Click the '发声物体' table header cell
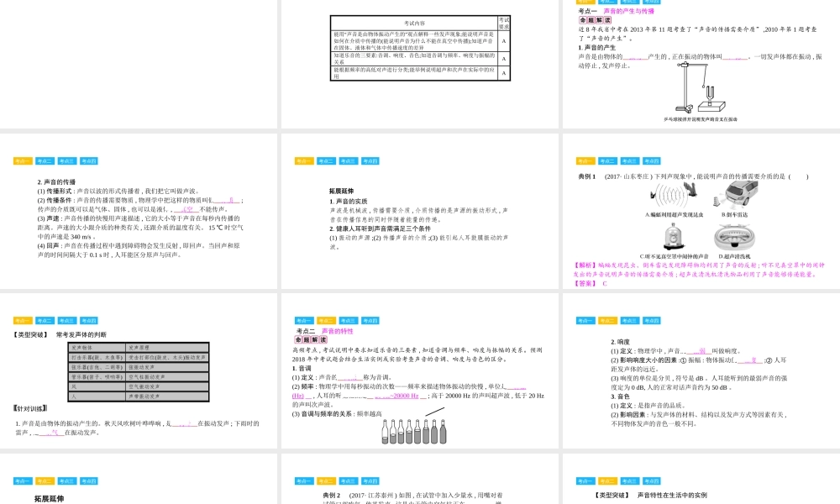Image resolution: width=840 pixels, height=504 pixels. (x=97, y=348)
